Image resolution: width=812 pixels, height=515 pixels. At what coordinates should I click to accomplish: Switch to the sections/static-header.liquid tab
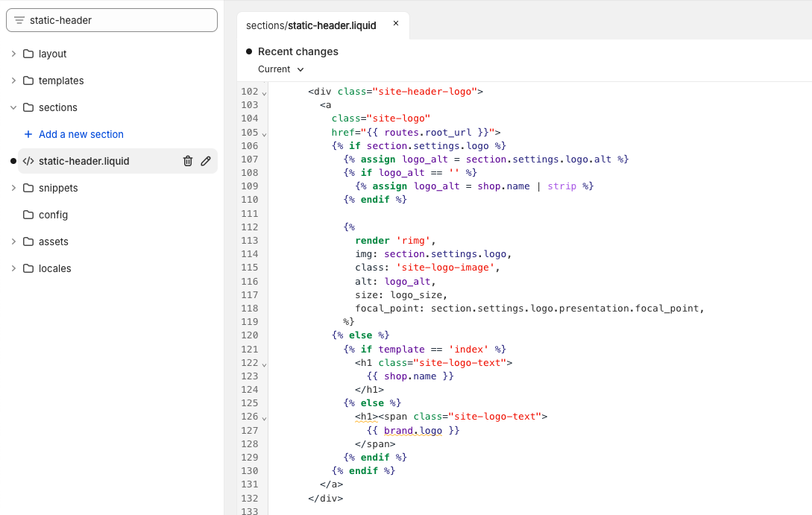[x=311, y=25]
